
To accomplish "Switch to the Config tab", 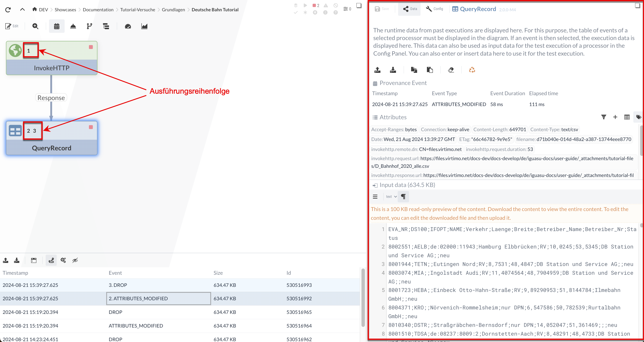I will pos(435,9).
